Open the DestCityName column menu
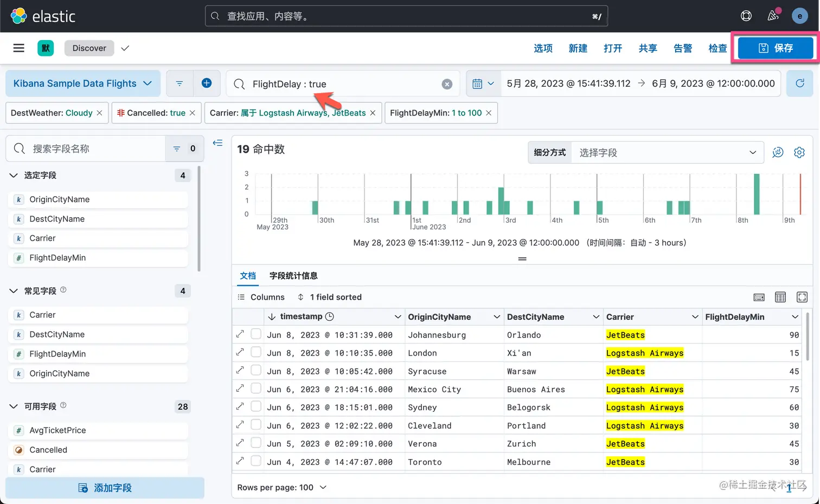Screen dimensions: 820x504 click(596, 316)
